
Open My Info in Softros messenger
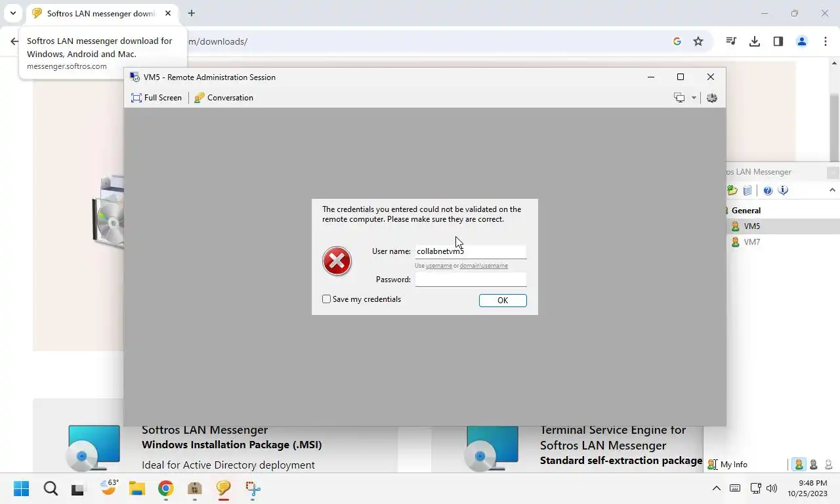728,465
